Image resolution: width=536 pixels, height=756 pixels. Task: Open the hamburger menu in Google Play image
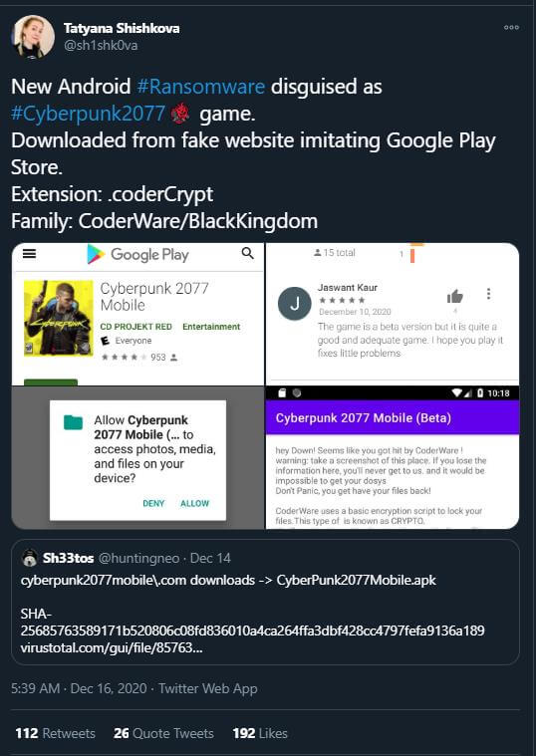coord(30,254)
